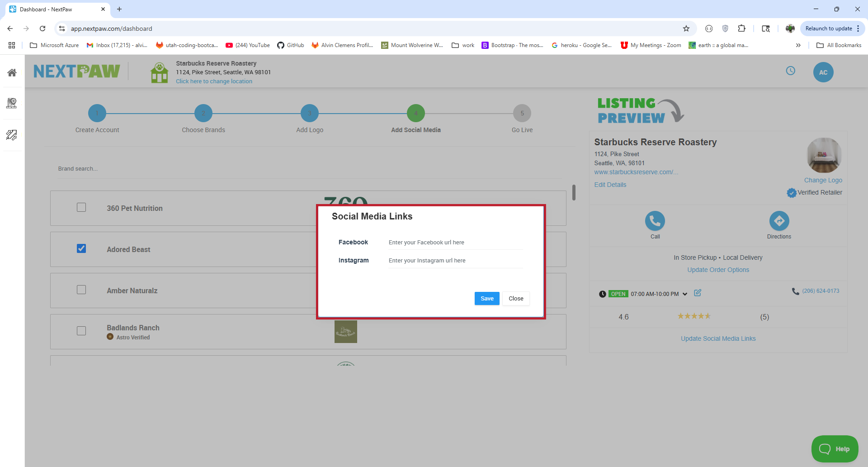Click the brand list scrollbar thumb

click(x=574, y=192)
